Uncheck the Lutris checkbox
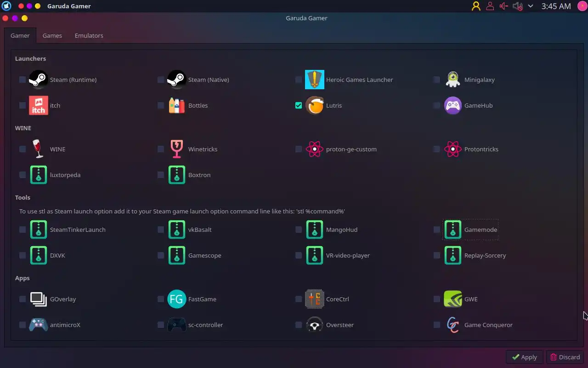The image size is (588, 368). point(299,105)
